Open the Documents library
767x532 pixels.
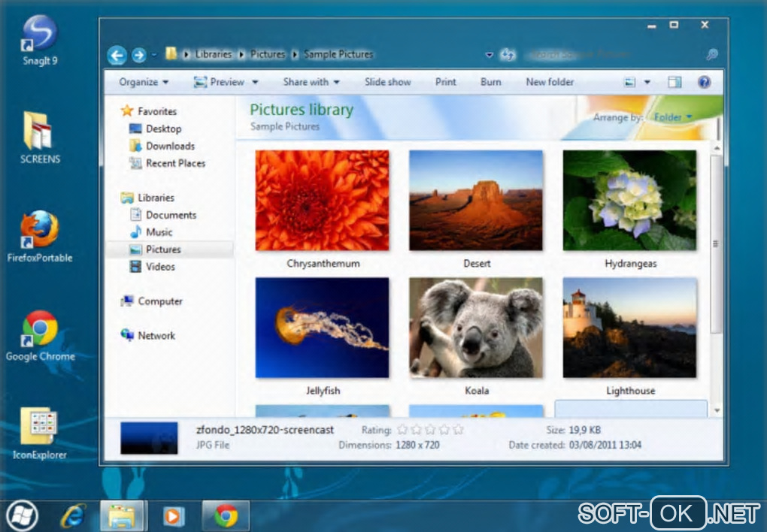(x=163, y=215)
